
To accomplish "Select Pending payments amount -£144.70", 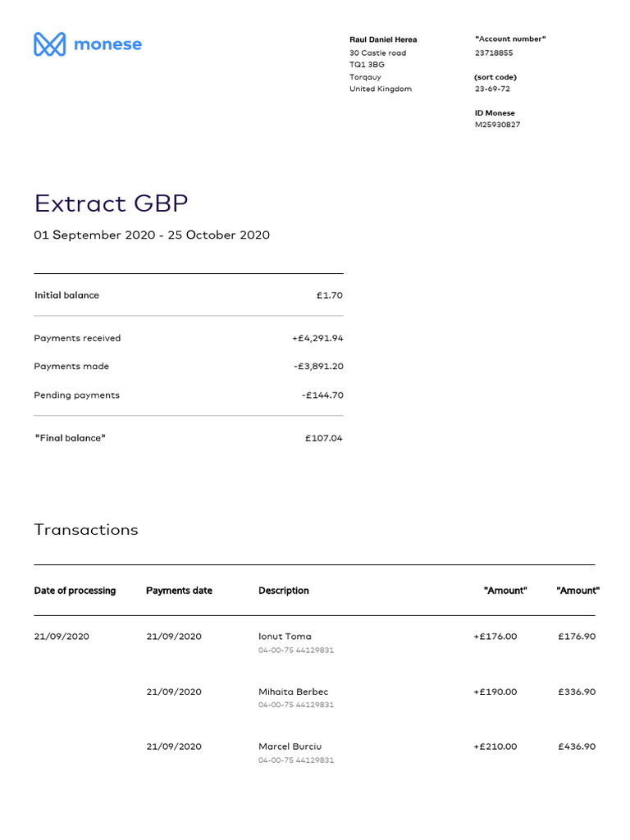I will pyautogui.click(x=322, y=395).
